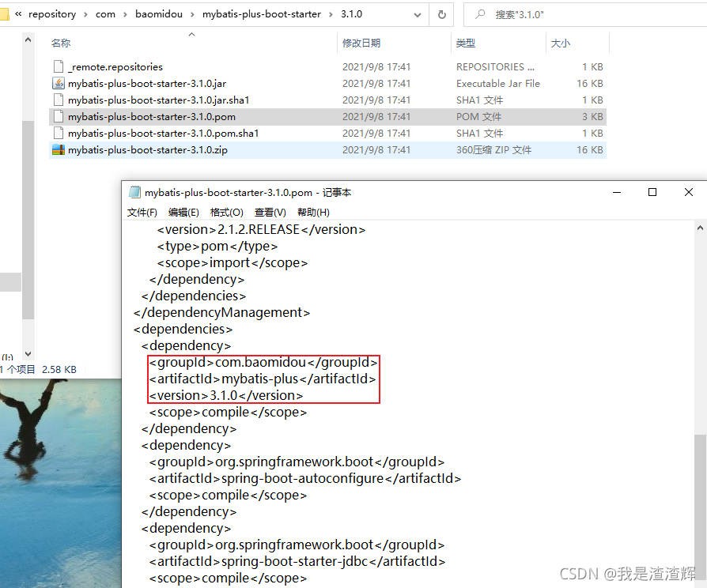Open the 文件(F) menu in Notepad
The width and height of the screenshot is (707, 588).
pyautogui.click(x=142, y=213)
